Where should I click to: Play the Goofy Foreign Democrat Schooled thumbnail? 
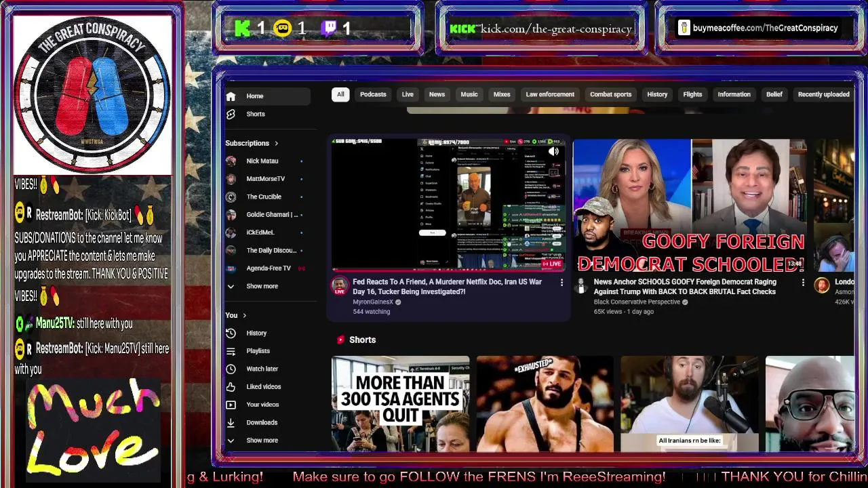690,204
